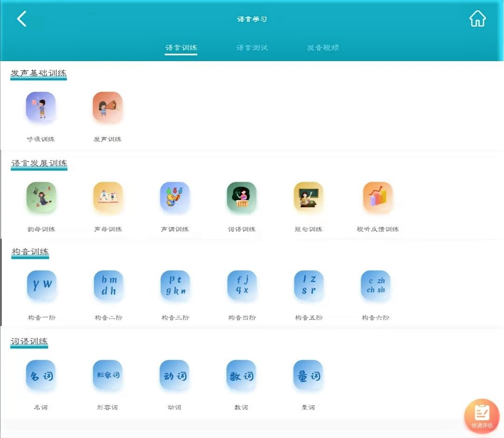The width and height of the screenshot is (504, 438).
Task: Open the 呼吸训练 breathing training icon
Action: (x=41, y=107)
